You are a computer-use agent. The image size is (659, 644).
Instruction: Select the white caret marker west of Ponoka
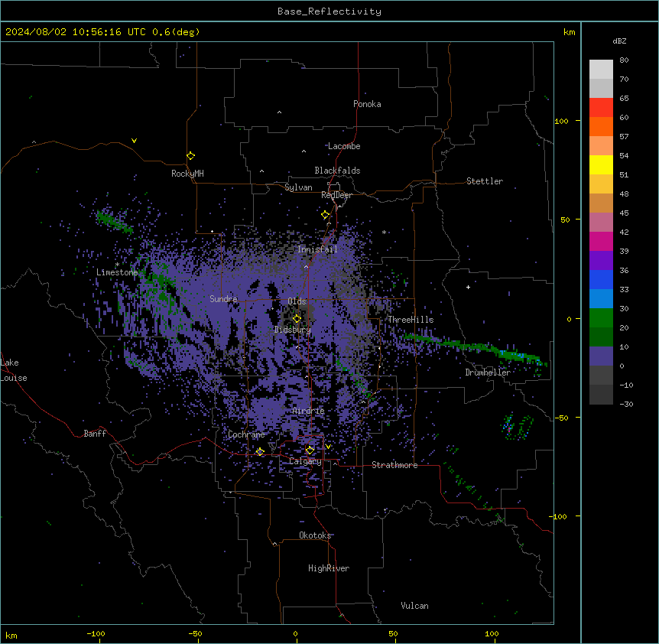click(x=279, y=112)
